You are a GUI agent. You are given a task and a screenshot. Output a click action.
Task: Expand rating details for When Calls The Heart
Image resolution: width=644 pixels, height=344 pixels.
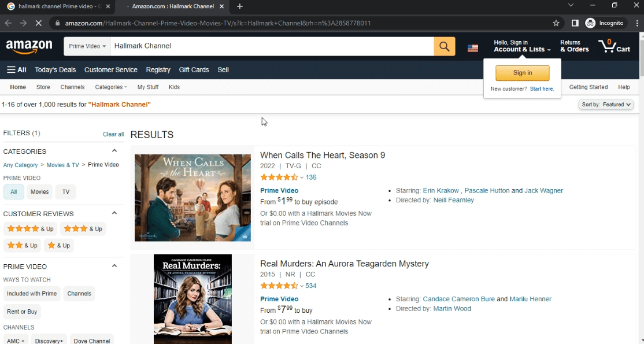coord(301,177)
